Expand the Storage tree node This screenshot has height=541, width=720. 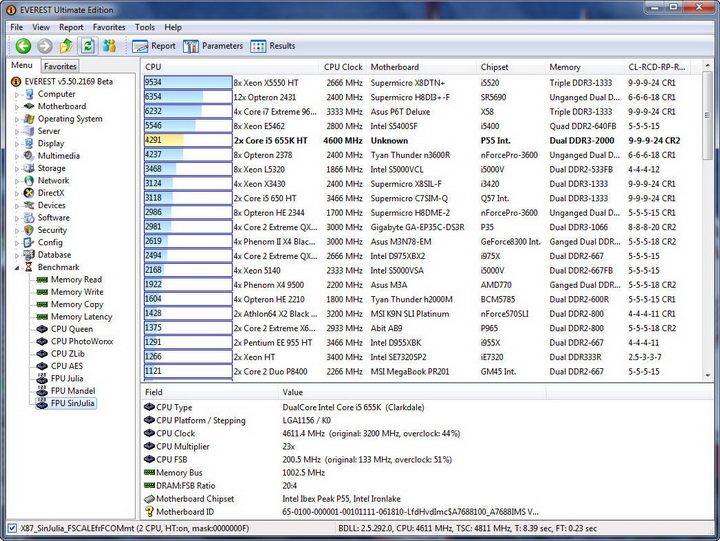17,169
